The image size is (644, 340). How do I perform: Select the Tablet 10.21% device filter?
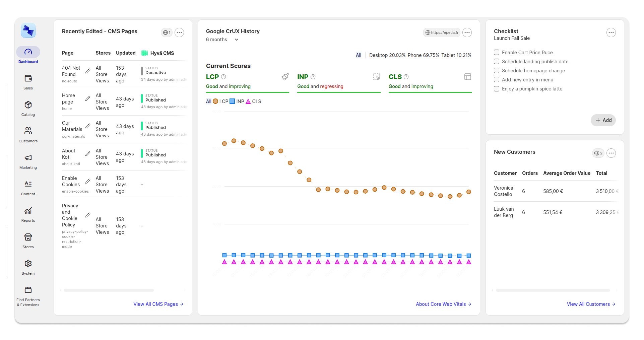point(456,55)
